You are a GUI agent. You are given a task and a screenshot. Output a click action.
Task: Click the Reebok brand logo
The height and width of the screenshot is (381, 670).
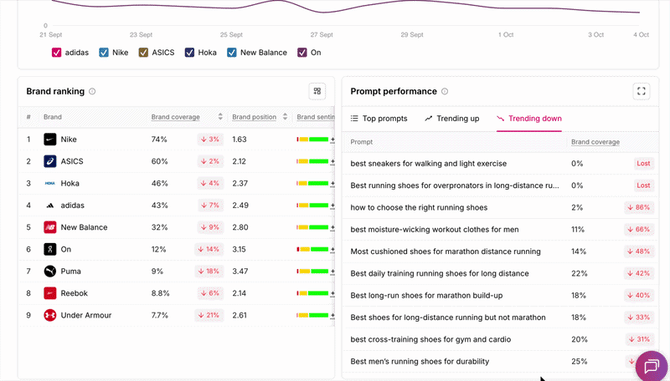[50, 293]
